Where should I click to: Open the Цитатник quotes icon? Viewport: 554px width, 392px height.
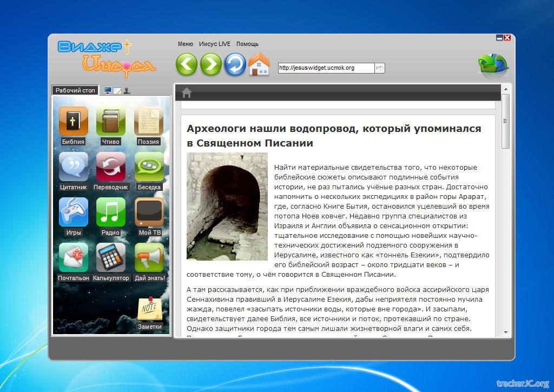point(73,167)
